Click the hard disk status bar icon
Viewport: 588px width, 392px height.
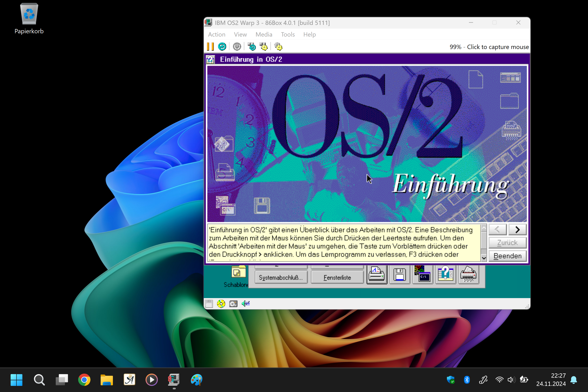click(233, 304)
